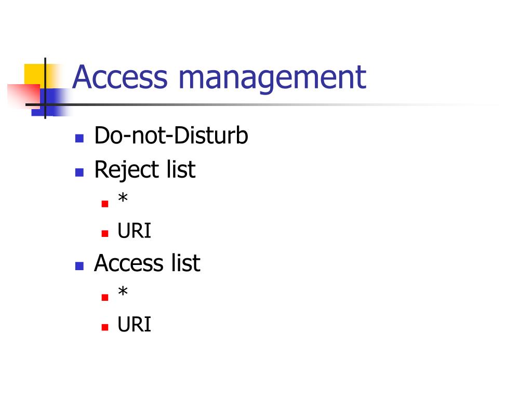The height and width of the screenshot is (399, 532).
Task: Select the URI entry under Reject list
Action: pos(134,231)
